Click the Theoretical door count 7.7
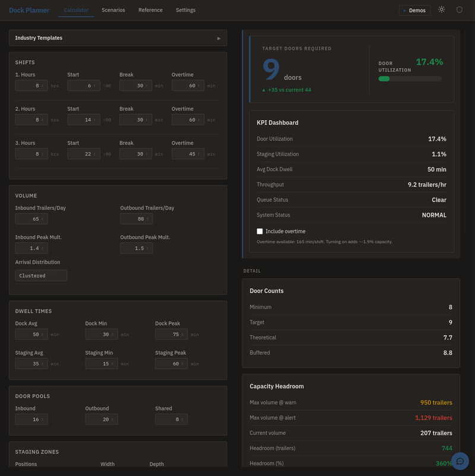This screenshot has width=475, height=476. point(448,338)
